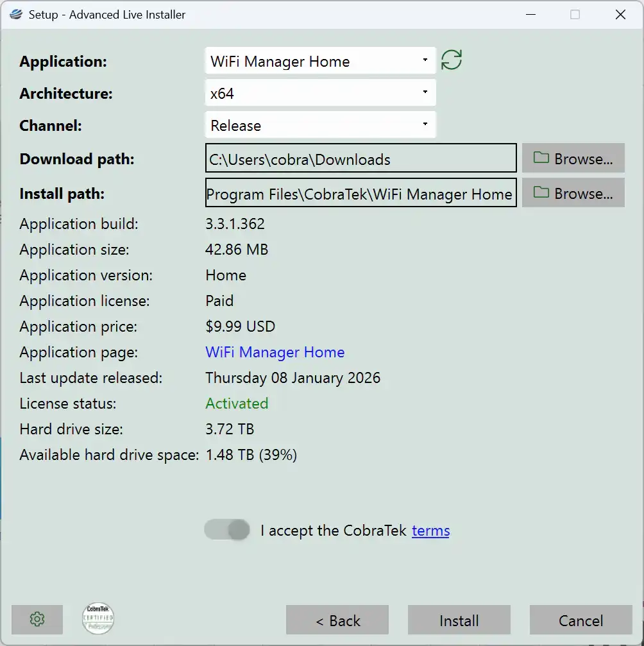This screenshot has width=644, height=646.
Task: Browse for a new Download path folder
Action: coord(573,158)
